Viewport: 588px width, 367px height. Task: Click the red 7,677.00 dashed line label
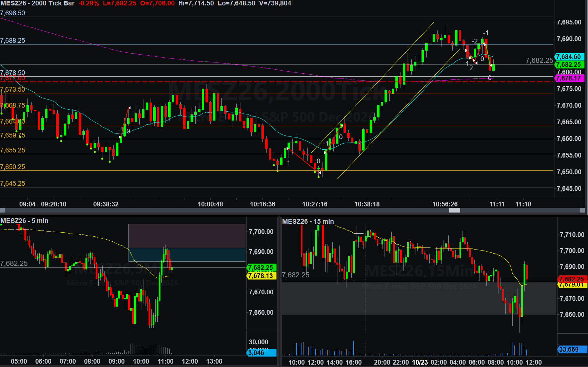(13, 78)
